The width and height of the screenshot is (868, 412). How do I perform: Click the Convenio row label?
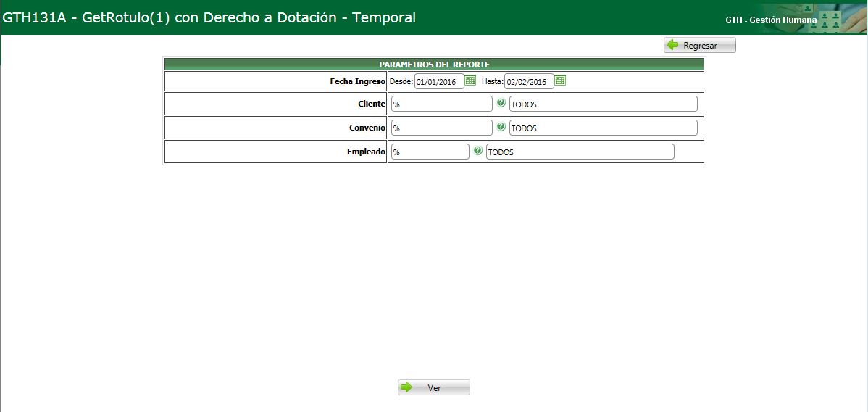click(367, 128)
